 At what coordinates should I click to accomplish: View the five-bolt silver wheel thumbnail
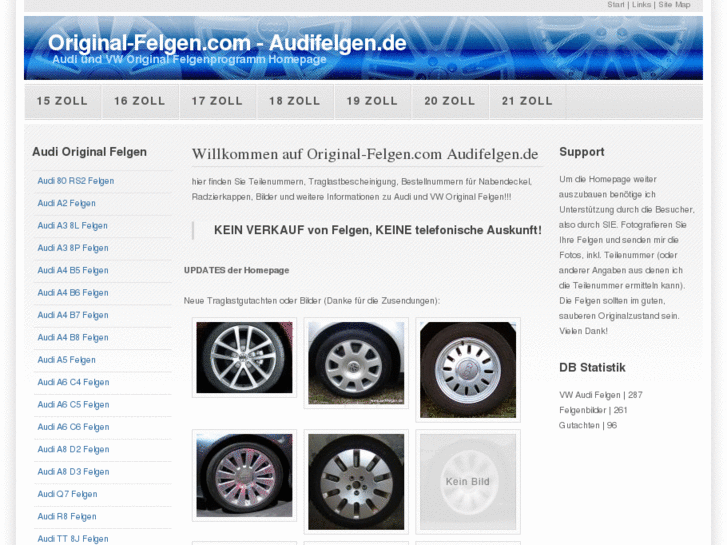356,482
